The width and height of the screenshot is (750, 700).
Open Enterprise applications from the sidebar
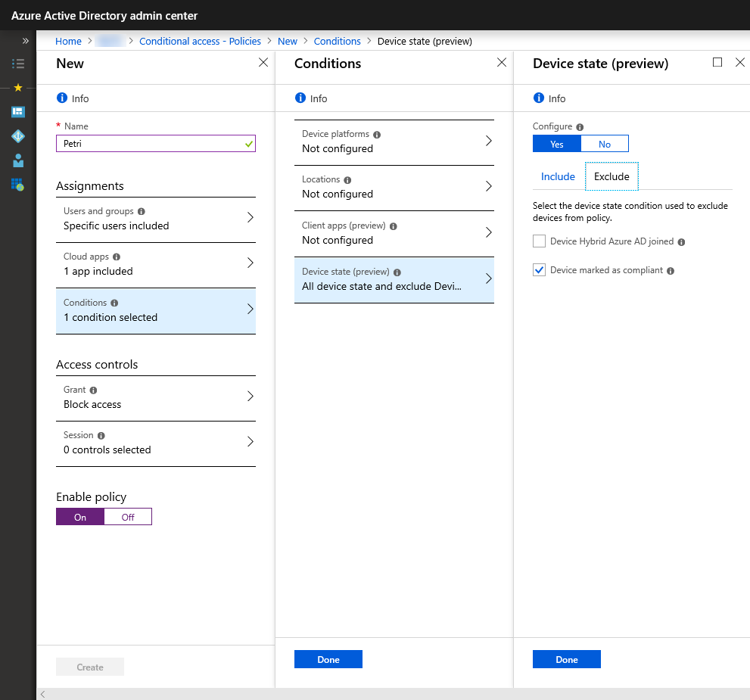coord(18,185)
